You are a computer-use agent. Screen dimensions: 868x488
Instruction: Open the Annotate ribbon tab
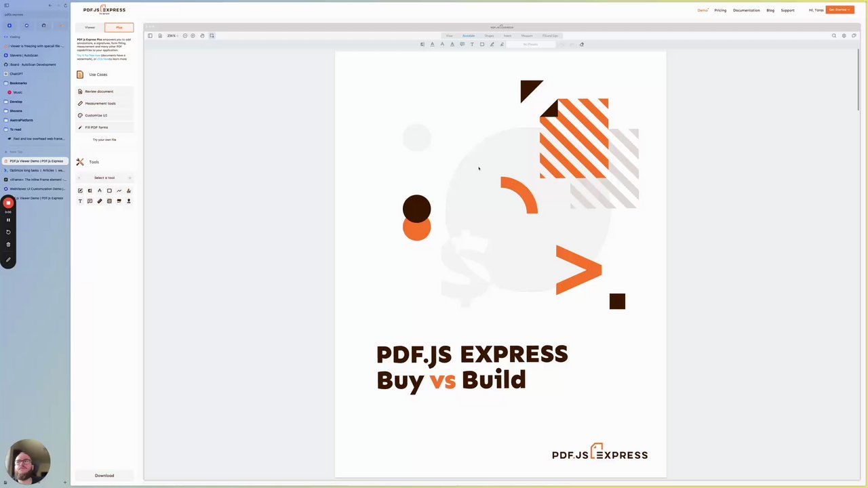(469, 36)
